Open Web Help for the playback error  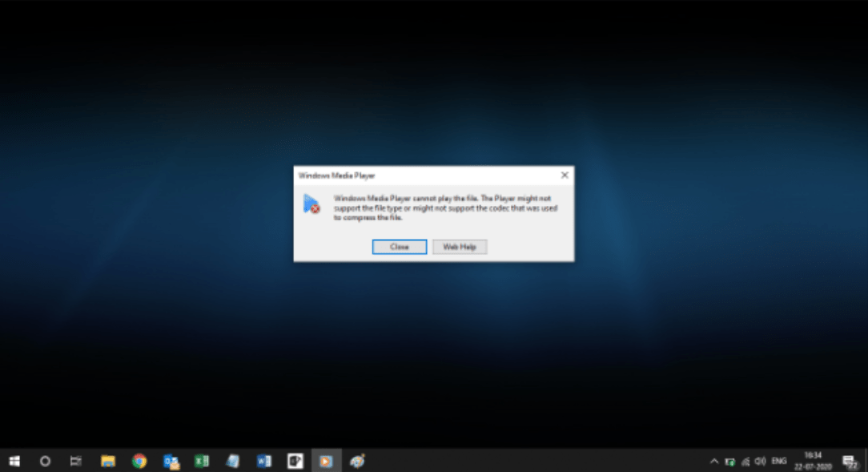[x=460, y=247]
